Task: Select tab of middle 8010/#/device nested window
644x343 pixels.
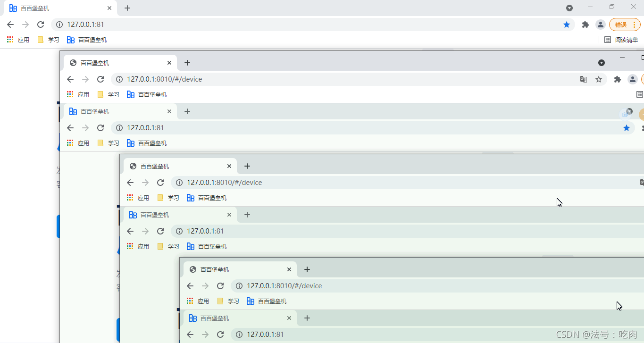Action: [180, 166]
